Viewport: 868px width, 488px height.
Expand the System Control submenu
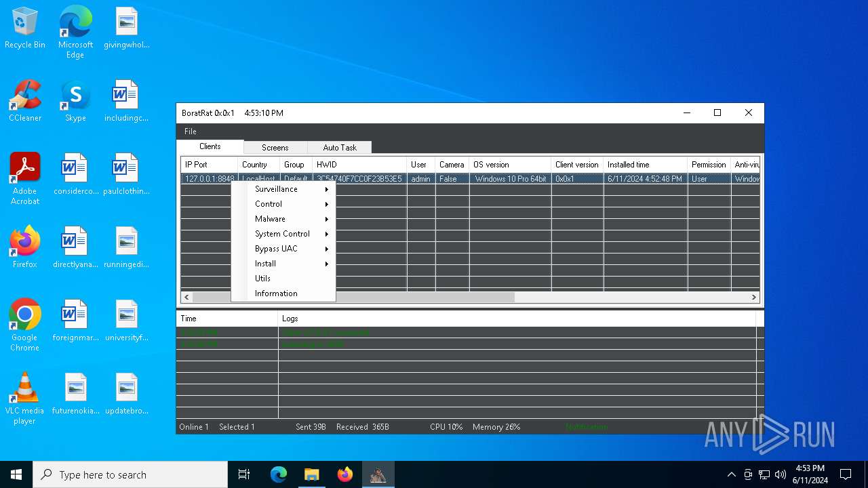click(283, 234)
